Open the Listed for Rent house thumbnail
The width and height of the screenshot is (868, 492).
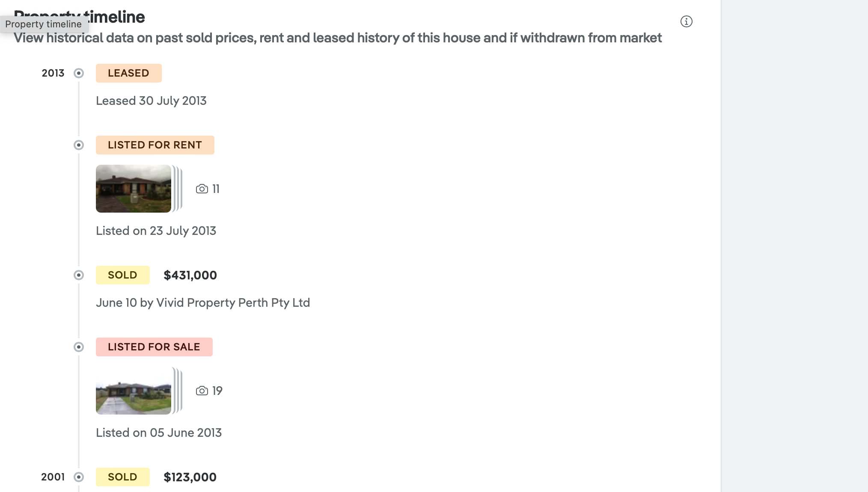coord(134,189)
